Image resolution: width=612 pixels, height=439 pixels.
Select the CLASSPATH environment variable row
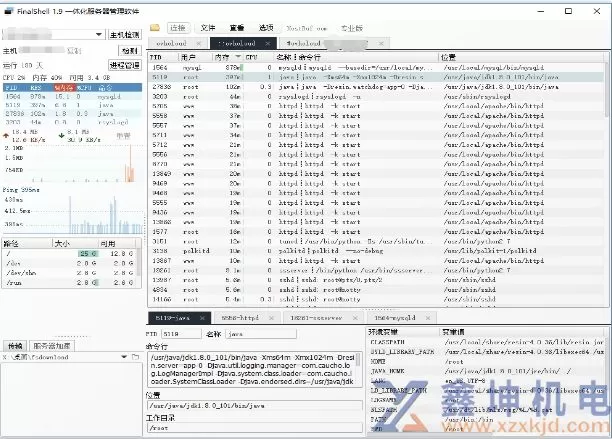pos(486,342)
